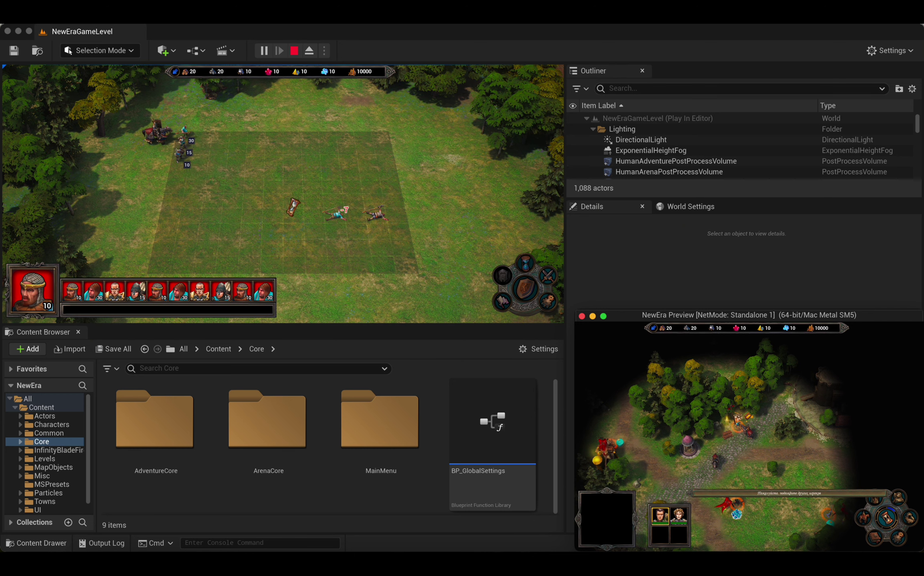Click the Import button in Content Browser
The width and height of the screenshot is (924, 576).
click(70, 349)
